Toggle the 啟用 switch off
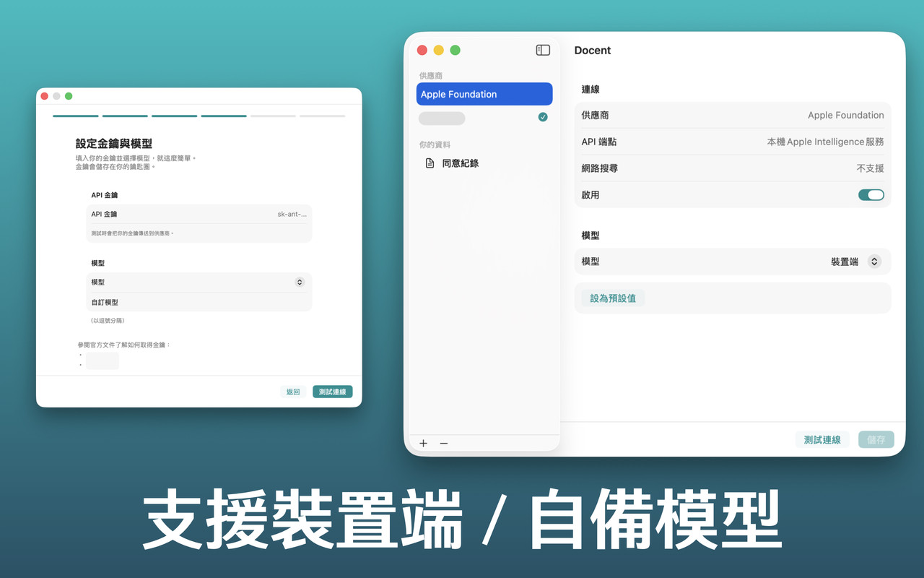Image resolution: width=924 pixels, height=578 pixels. 871,195
